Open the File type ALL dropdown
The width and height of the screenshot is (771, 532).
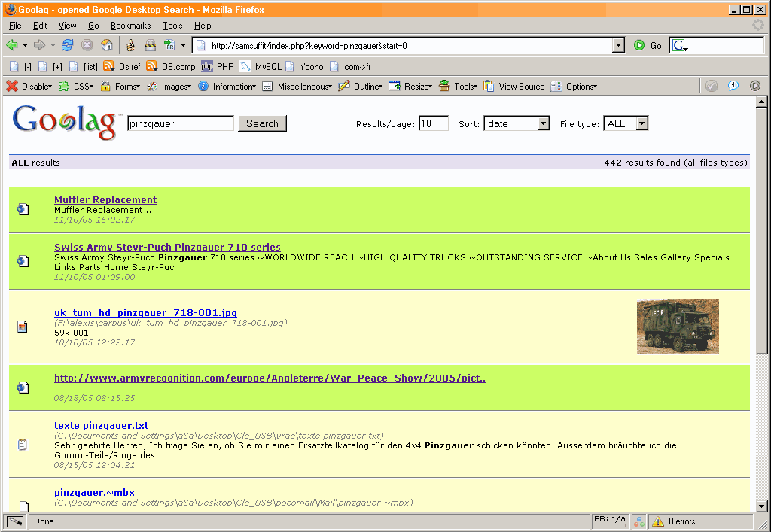(626, 123)
